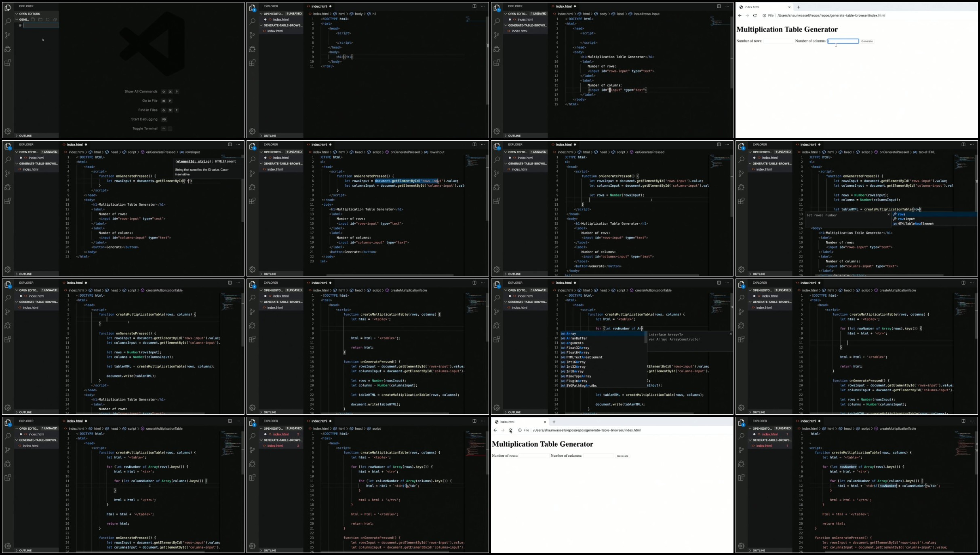980x555 pixels.
Task: Split editor in frame with h1 breadcrumb
Action: coord(474,6)
